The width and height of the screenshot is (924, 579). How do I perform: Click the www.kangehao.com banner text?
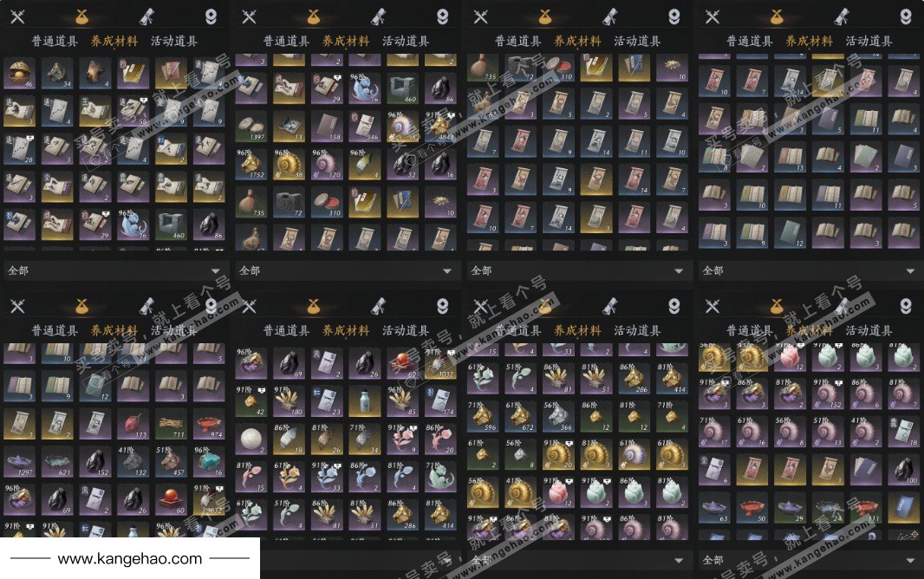(x=130, y=558)
